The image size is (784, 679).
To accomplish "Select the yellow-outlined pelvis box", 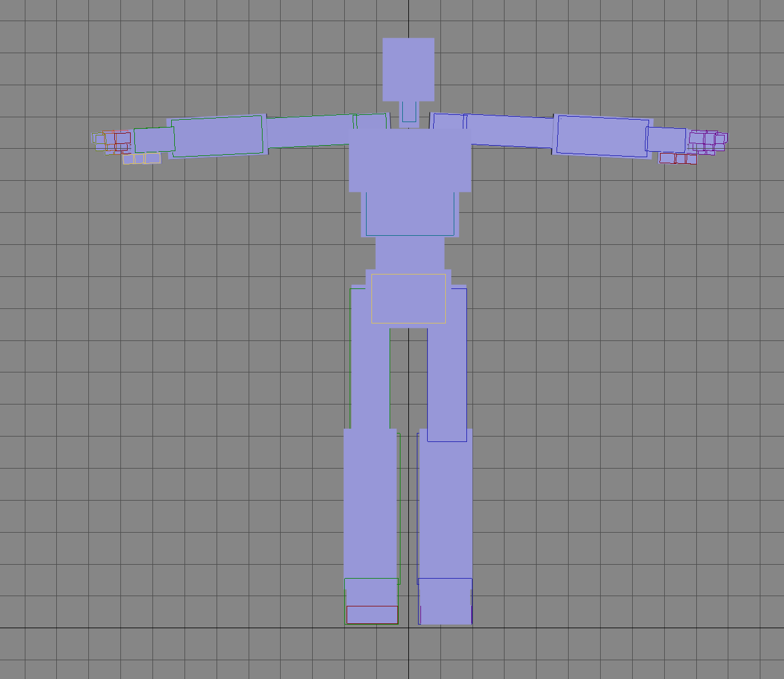I will [408, 298].
